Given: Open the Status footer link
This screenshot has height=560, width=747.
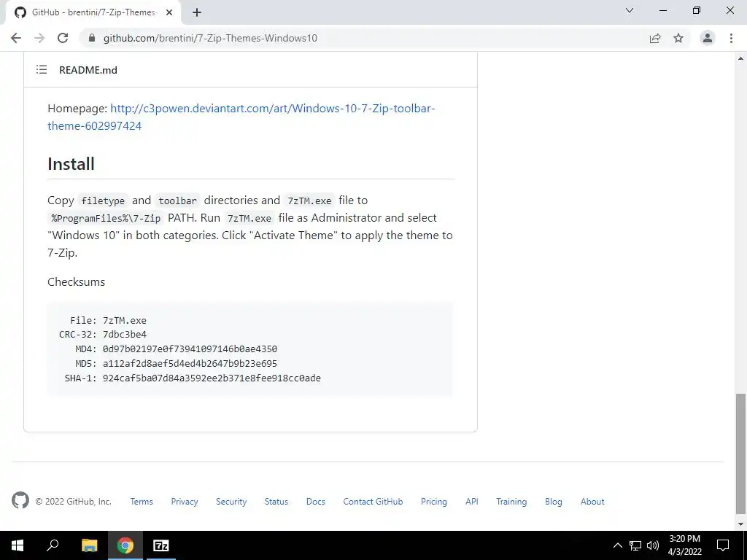Looking at the screenshot, I should click(x=276, y=502).
